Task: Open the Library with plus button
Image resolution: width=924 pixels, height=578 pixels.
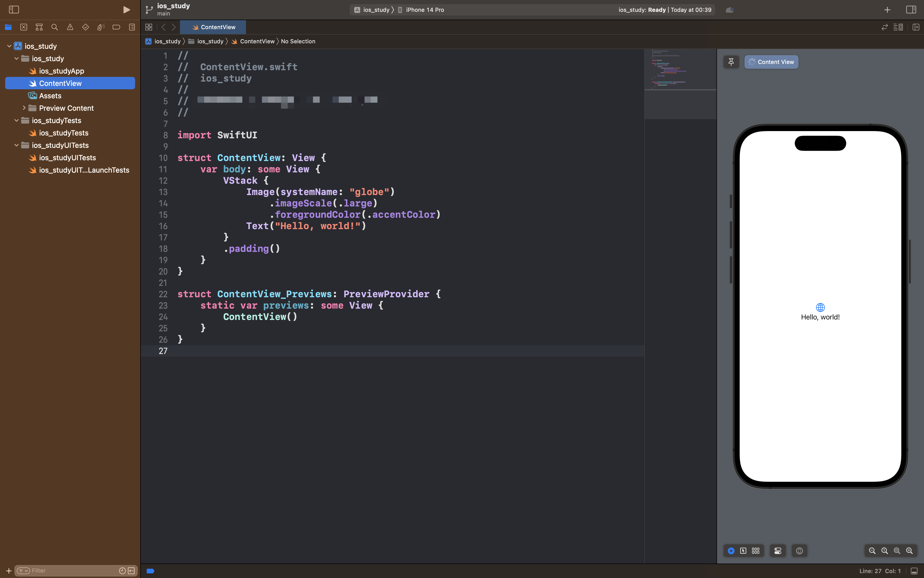Action: pyautogui.click(x=887, y=10)
